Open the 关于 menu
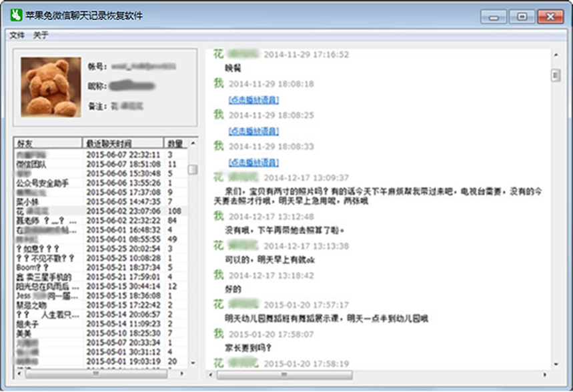This screenshot has width=573, height=392. [x=41, y=35]
